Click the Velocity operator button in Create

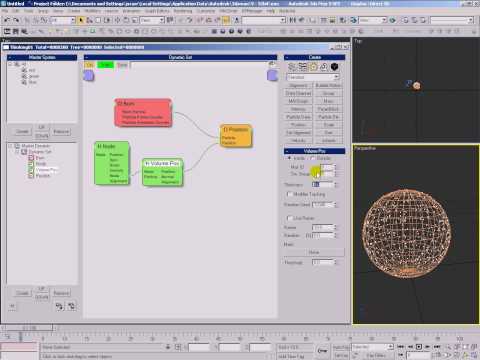coord(298,141)
